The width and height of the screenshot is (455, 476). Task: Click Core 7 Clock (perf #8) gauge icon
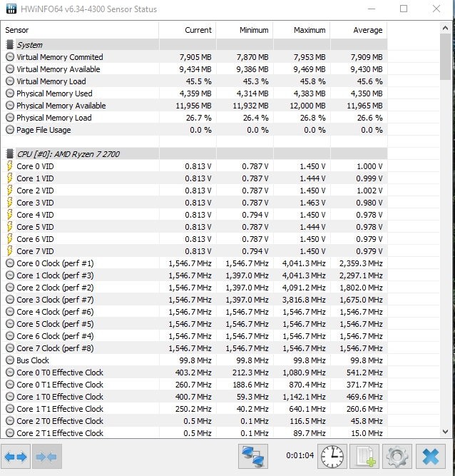point(10,348)
